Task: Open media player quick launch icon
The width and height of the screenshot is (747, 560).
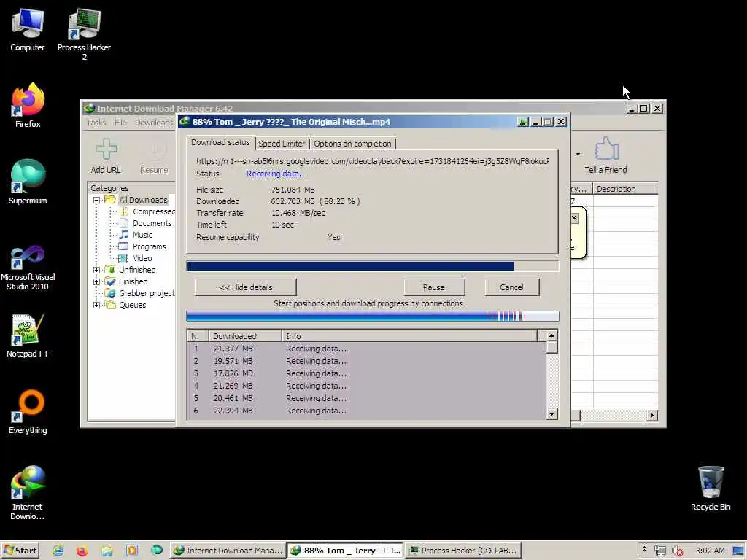Action: click(x=132, y=551)
